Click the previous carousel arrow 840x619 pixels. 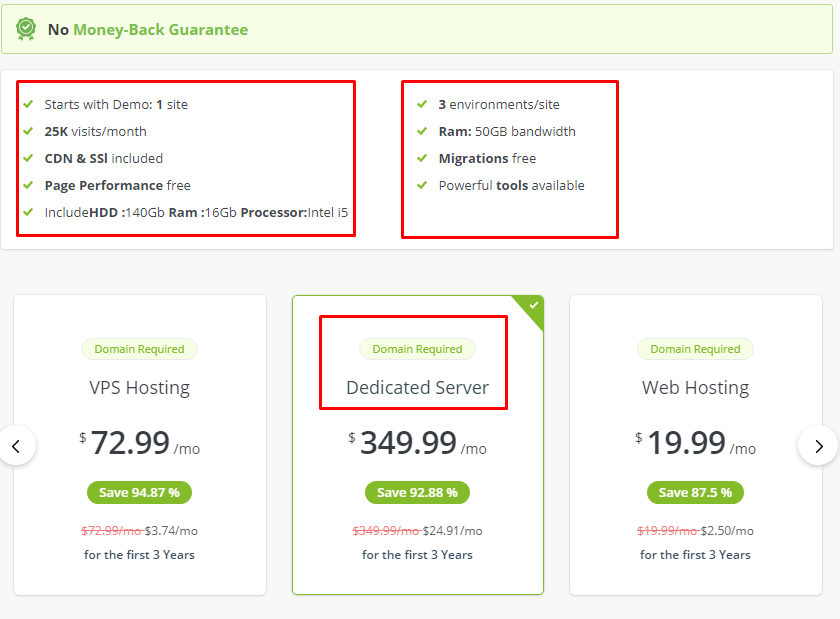(x=17, y=445)
